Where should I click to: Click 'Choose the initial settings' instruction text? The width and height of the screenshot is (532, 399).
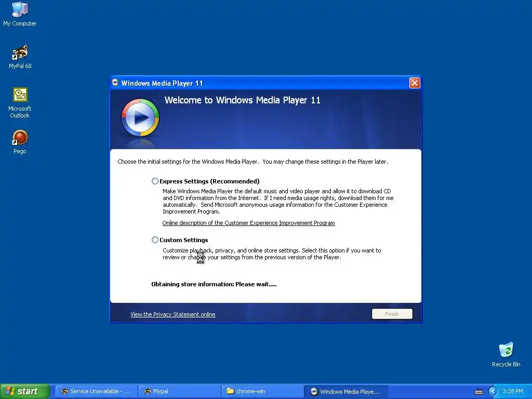(253, 162)
